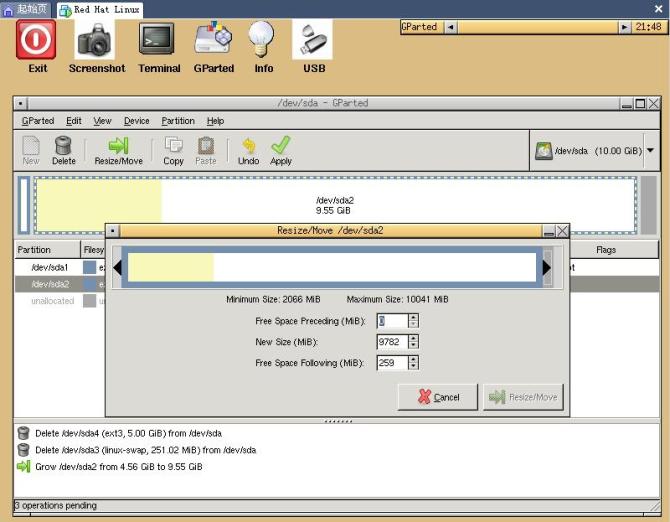Open the GParted desktop launcher icon
This screenshot has width=670, height=522.
click(x=213, y=38)
